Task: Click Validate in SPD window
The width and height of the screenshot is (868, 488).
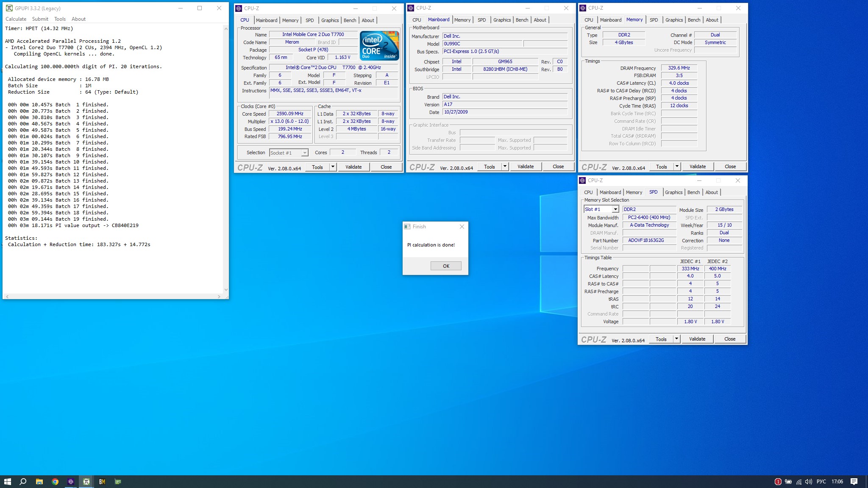Action: 697,339
